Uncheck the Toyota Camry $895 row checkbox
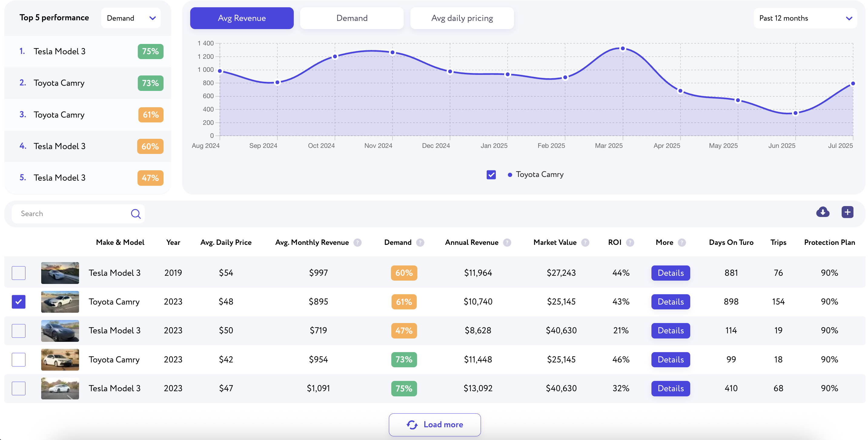Screen dimensions: 868x440 (18, 302)
